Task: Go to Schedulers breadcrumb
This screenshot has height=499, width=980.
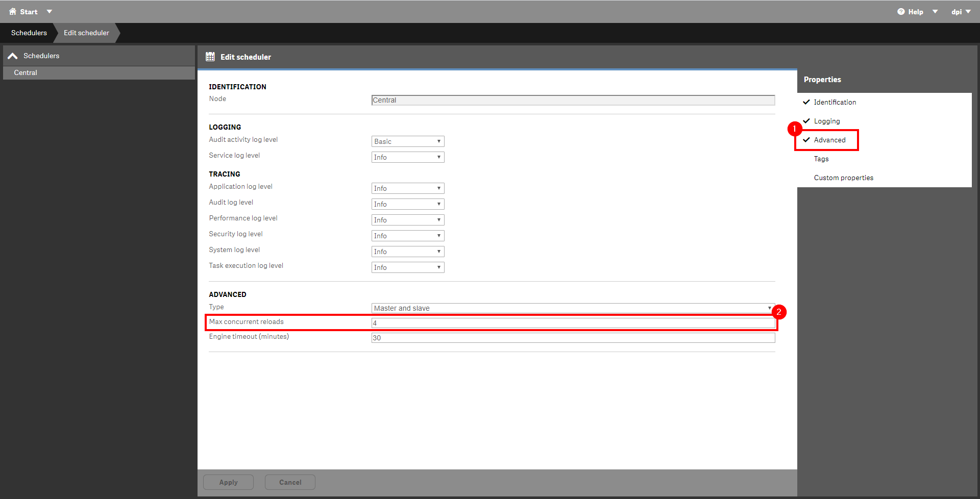Action: 29,33
